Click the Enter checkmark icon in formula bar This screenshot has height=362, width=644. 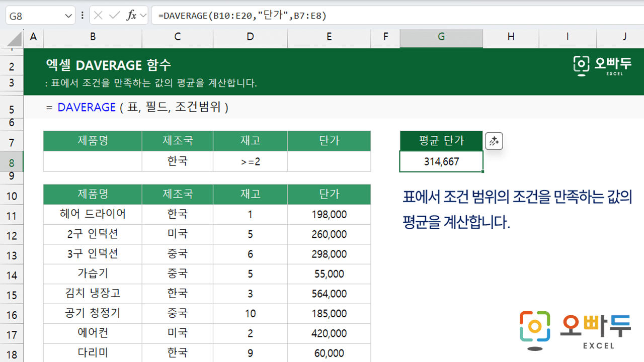pos(114,16)
